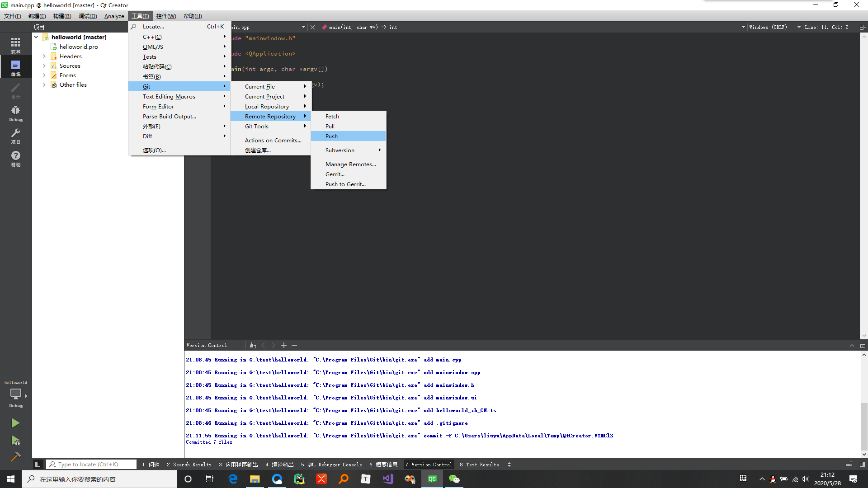This screenshot has height=488, width=868.
Task: Switch to Edit mode icon
Action: coord(15,67)
